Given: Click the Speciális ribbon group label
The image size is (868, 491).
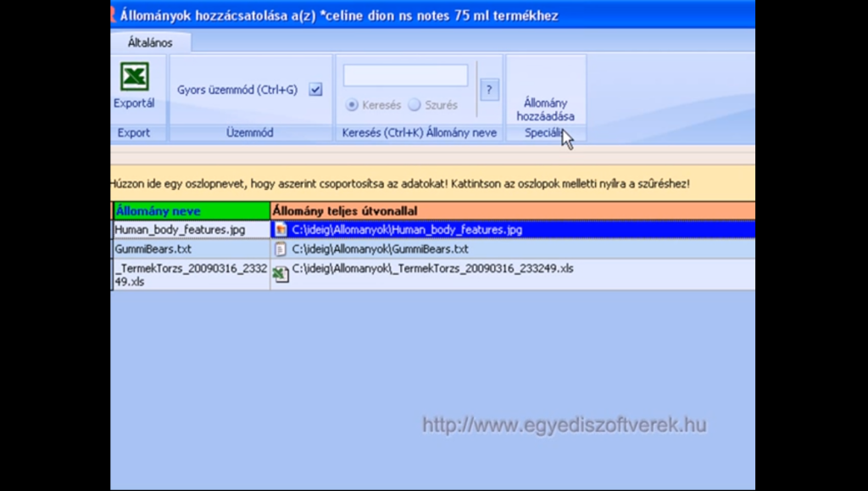Looking at the screenshot, I should [545, 133].
